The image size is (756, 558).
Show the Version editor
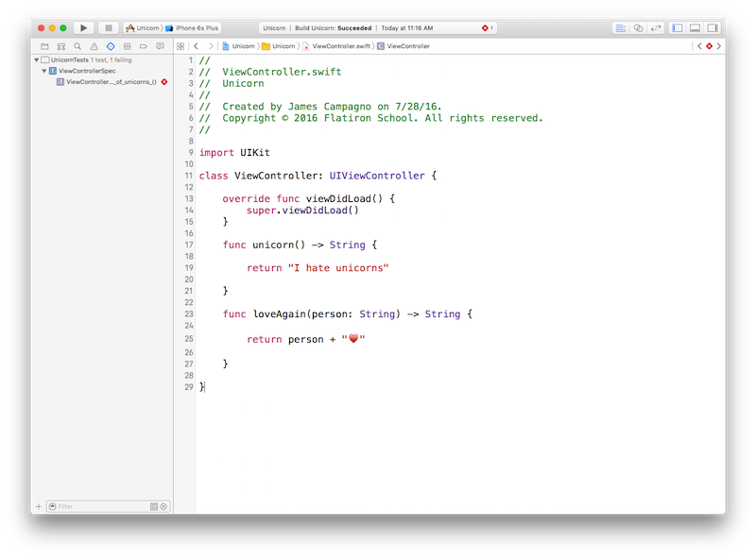pyautogui.click(x=655, y=28)
